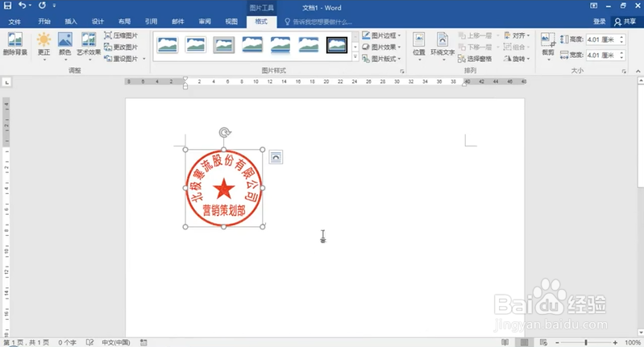Click the ribbon display options icon
The width and height of the screenshot is (644, 347).
point(594,6)
